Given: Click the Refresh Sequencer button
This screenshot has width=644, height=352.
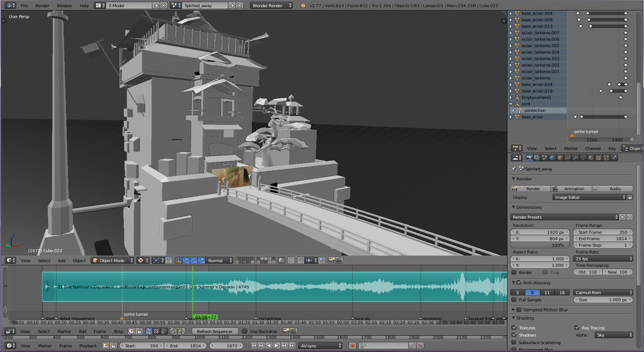Looking at the screenshot, I should pyautogui.click(x=215, y=331).
